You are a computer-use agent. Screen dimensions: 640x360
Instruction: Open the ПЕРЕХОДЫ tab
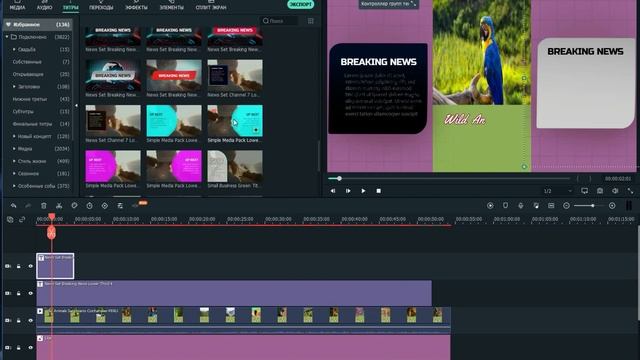click(x=101, y=6)
